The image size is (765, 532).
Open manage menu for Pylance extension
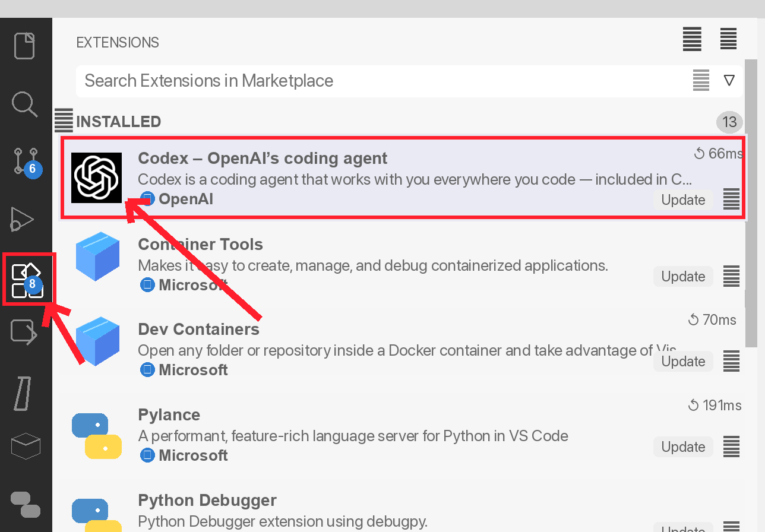(x=732, y=446)
